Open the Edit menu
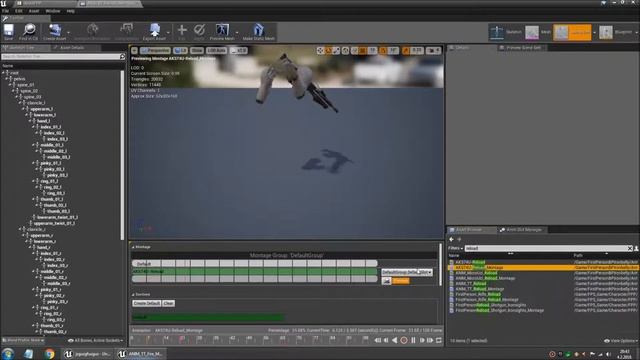This screenshot has width=640, height=360. point(18,11)
